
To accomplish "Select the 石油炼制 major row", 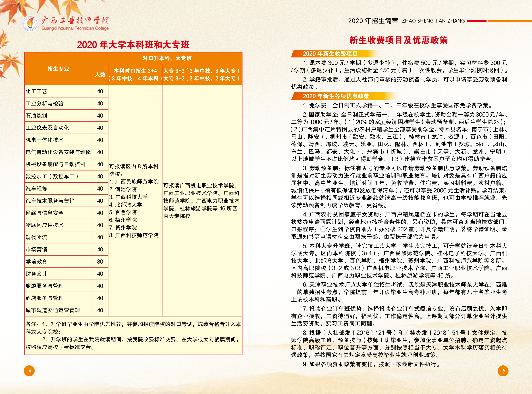I will point(66,116).
